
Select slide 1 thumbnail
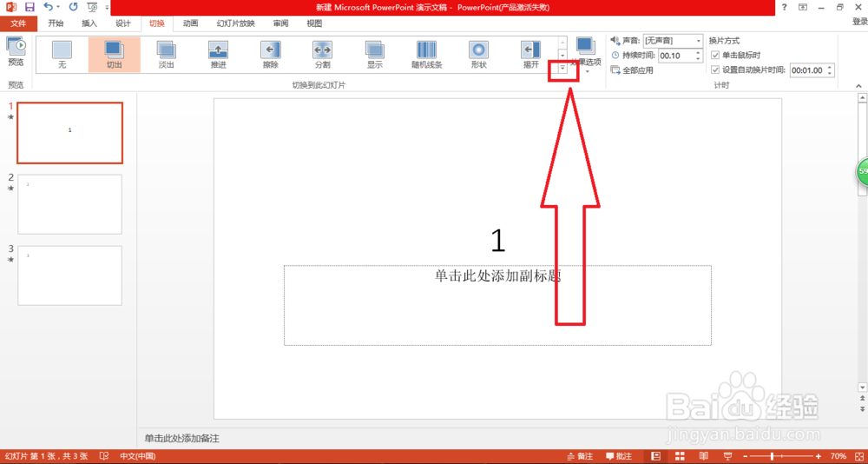69,133
